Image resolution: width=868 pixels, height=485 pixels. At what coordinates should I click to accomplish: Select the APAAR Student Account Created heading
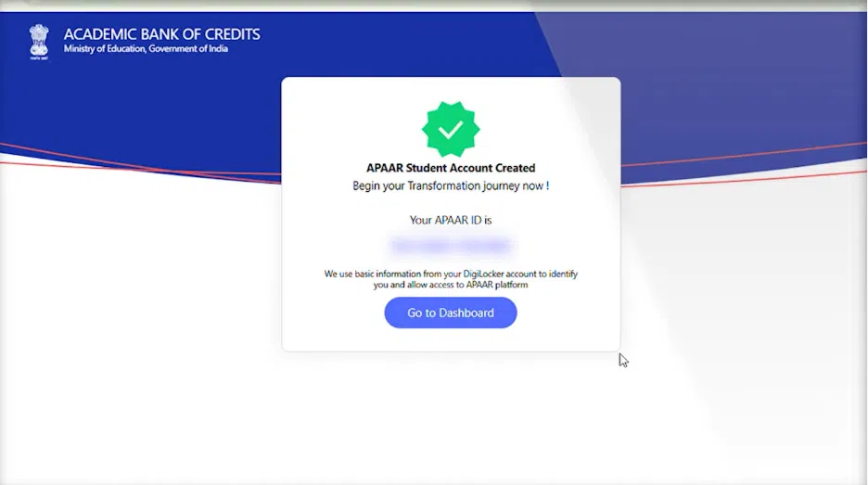coord(451,168)
